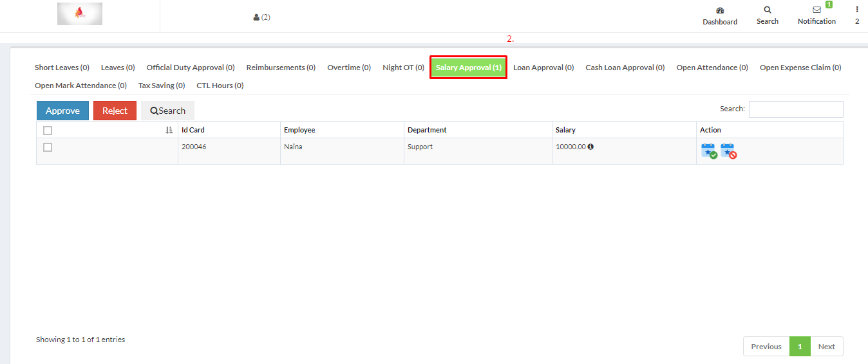
Task: Open Tax Saving (0) tab
Action: (162, 86)
